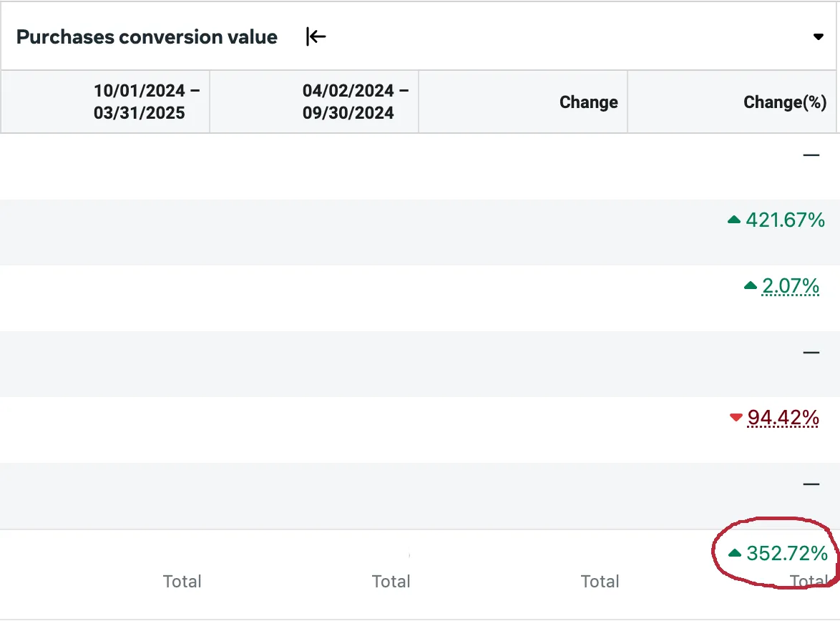Select the 10/01/2024 – 03/31/2025 column header
This screenshot has height=621, width=840.
point(139,102)
